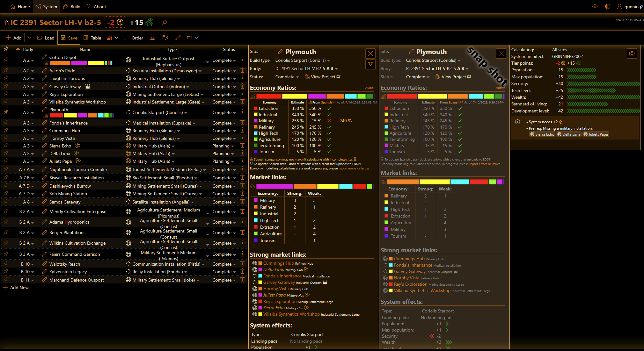Open Build type dropdown Coriolis Starport in site panel
Viewport: 644px width, 351px height.
click(303, 60)
